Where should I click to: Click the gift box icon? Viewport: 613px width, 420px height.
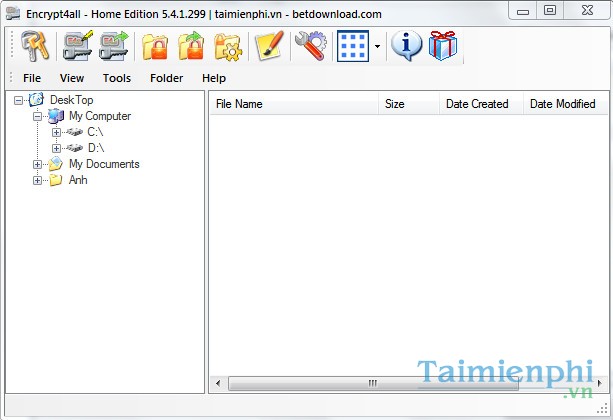click(443, 46)
